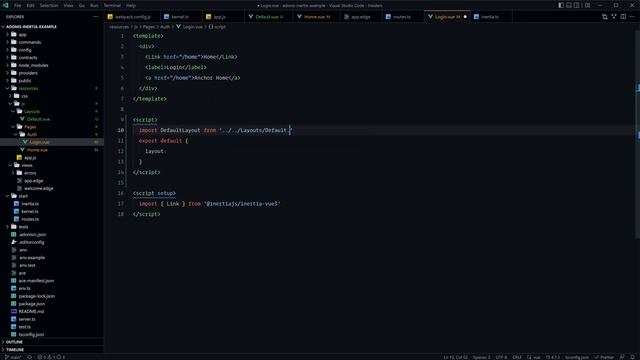This screenshot has height=360, width=640.
Task: Split the editor right
Action: [623, 17]
